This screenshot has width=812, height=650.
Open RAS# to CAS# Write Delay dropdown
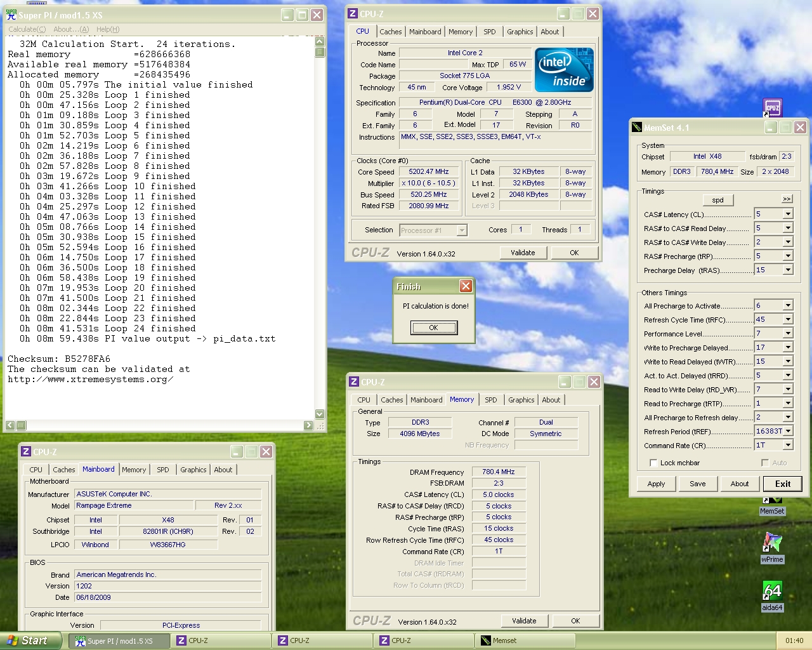pyautogui.click(x=788, y=242)
